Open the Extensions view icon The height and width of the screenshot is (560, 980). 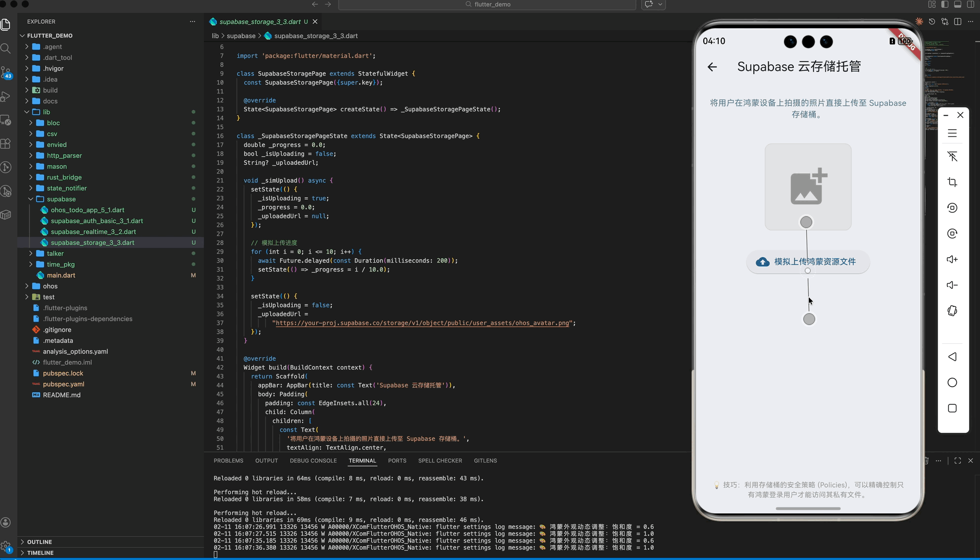(x=6, y=143)
